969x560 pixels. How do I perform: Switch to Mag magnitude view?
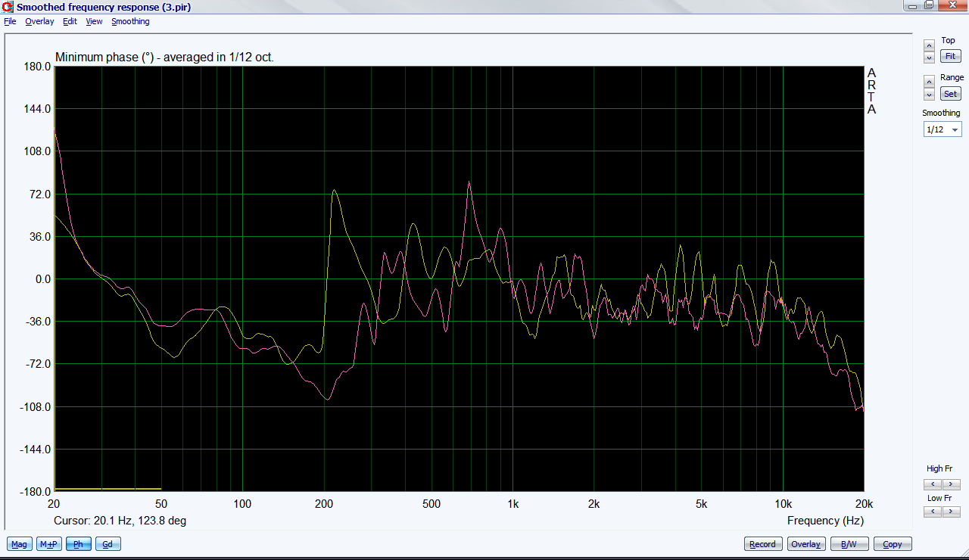[19, 544]
